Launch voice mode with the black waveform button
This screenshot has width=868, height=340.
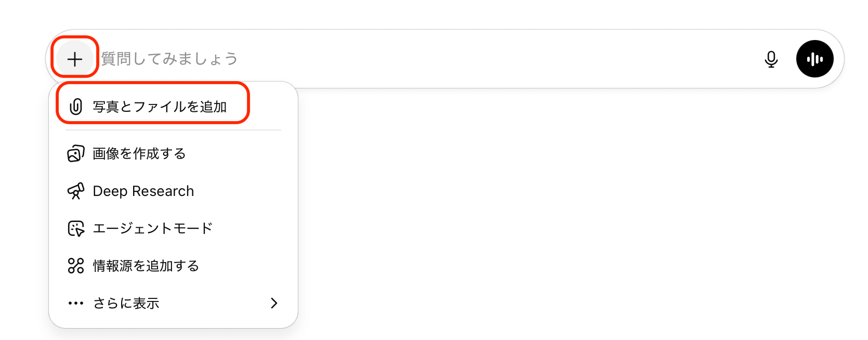pos(814,59)
